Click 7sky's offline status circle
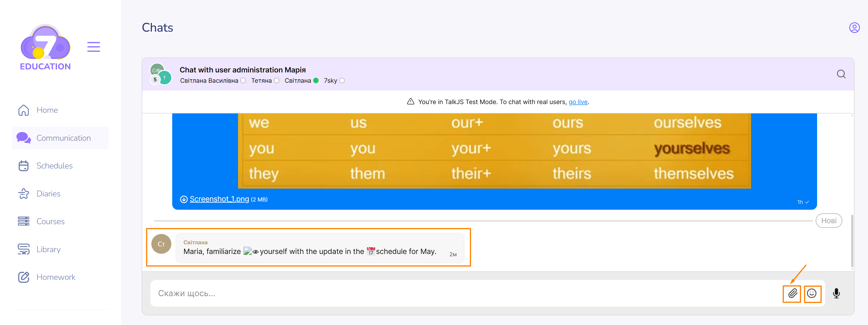Viewport: 868px width, 325px height. (342, 80)
